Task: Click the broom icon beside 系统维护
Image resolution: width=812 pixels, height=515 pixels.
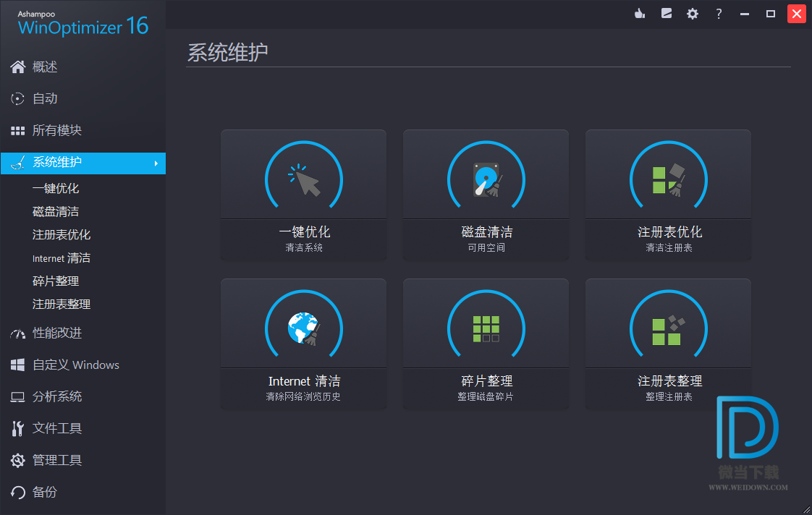Action: tap(18, 163)
